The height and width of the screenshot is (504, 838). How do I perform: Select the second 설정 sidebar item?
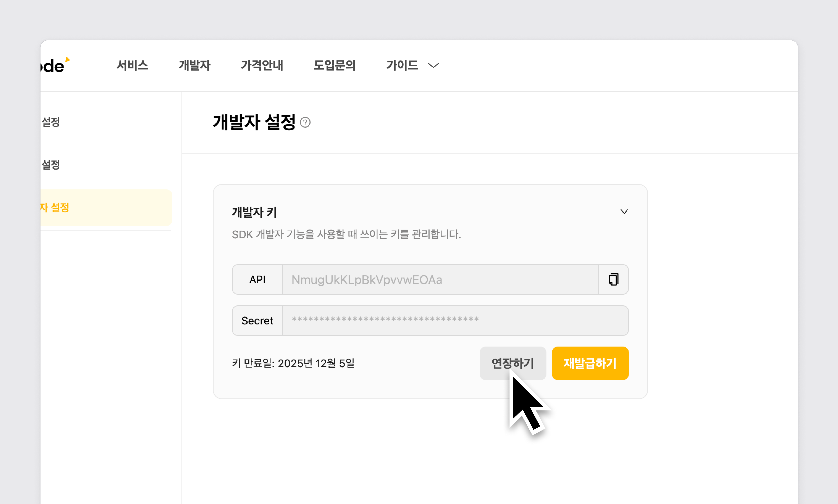click(x=51, y=165)
